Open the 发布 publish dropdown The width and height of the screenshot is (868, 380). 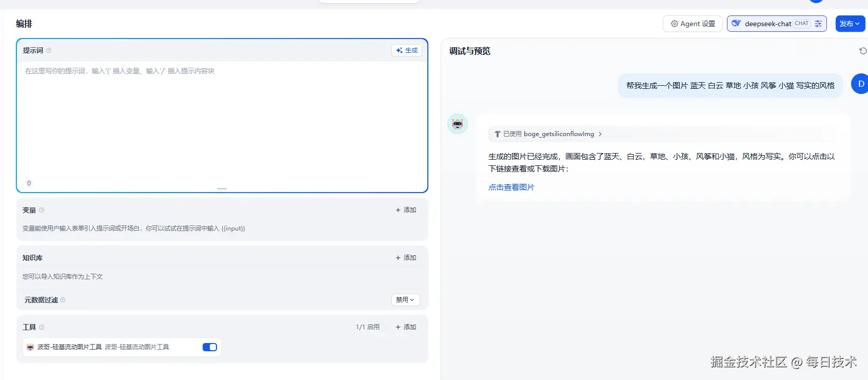pyautogui.click(x=850, y=24)
